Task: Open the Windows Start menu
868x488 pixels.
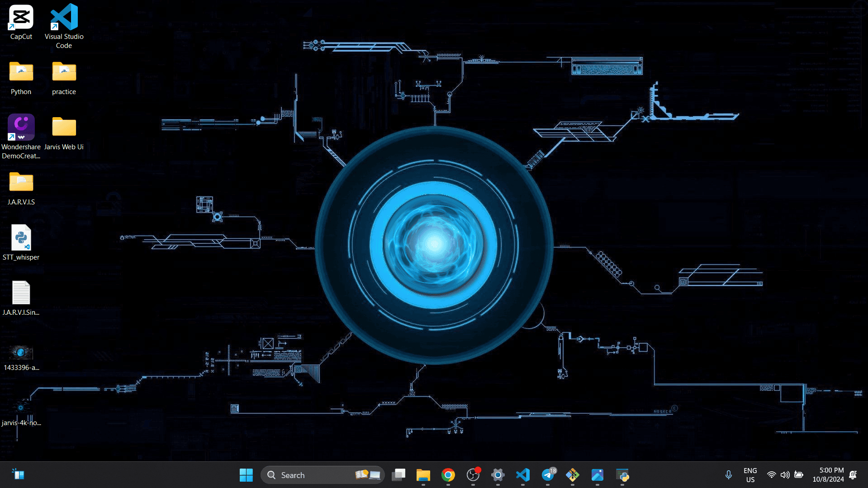Action: click(246, 475)
